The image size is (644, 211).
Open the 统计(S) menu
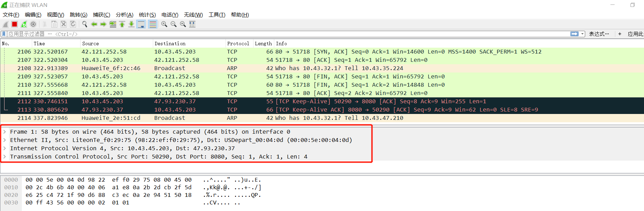pyautogui.click(x=147, y=15)
